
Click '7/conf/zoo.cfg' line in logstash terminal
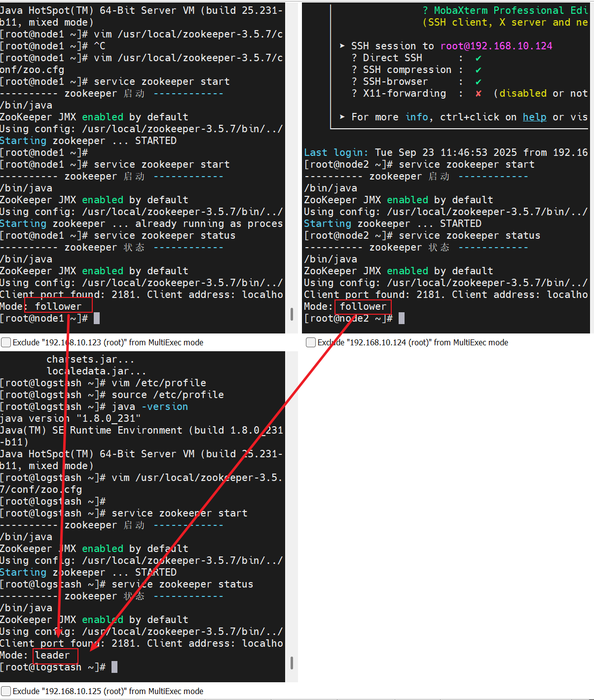point(41,489)
